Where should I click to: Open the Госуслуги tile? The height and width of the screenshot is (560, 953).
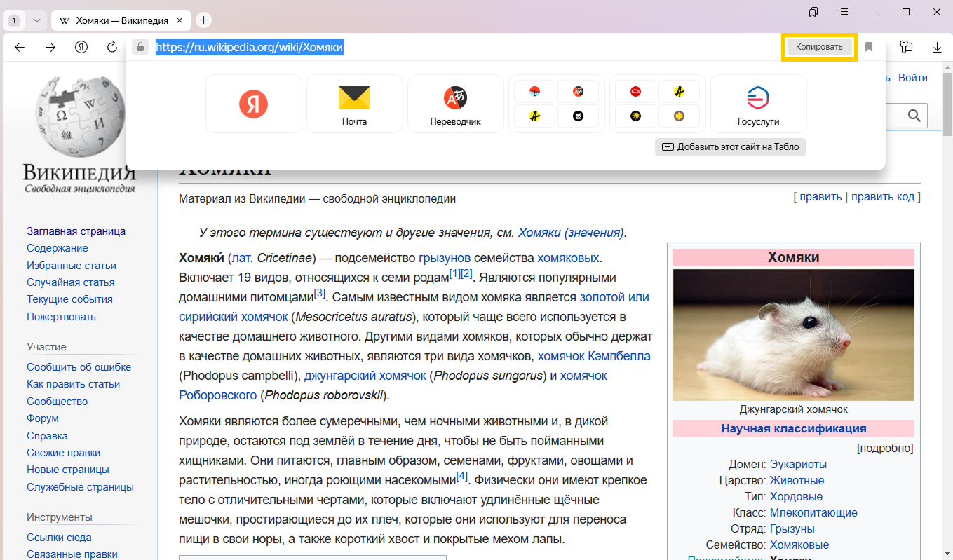tap(758, 104)
